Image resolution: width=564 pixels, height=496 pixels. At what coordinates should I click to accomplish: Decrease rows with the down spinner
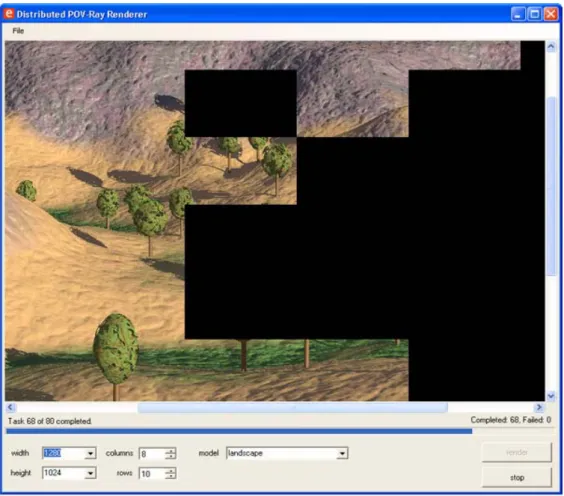[171, 476]
